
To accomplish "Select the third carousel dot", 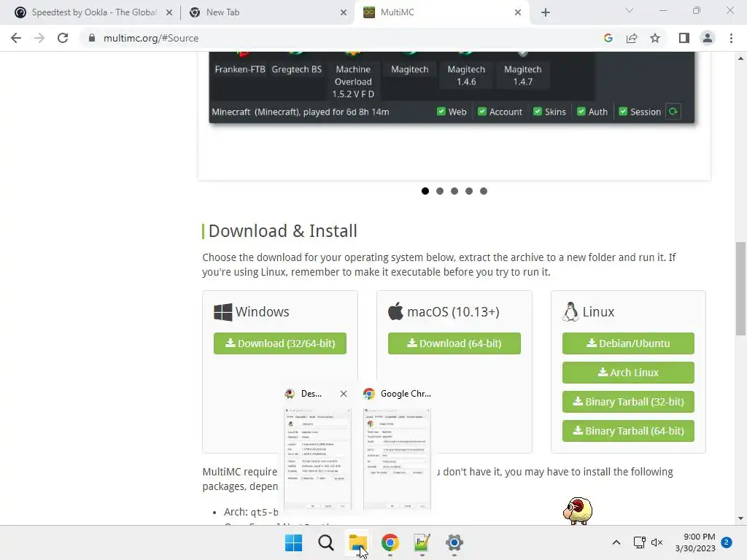I will [x=454, y=191].
